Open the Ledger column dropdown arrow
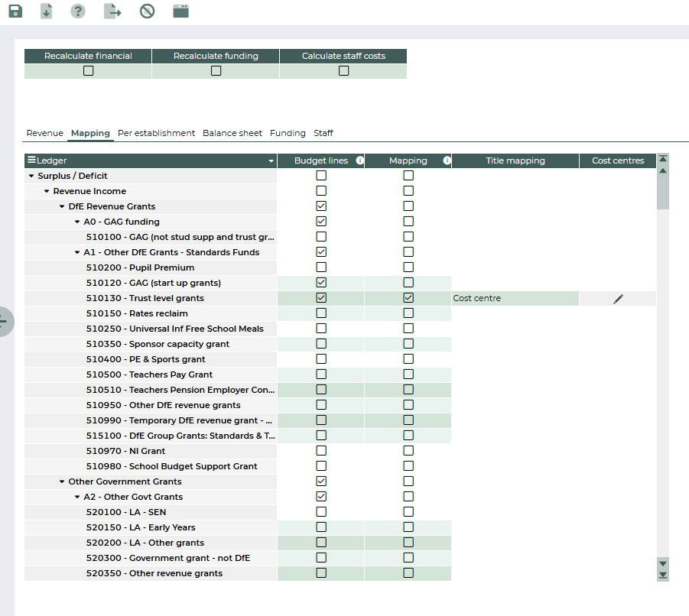The height and width of the screenshot is (616, 689). 271,161
